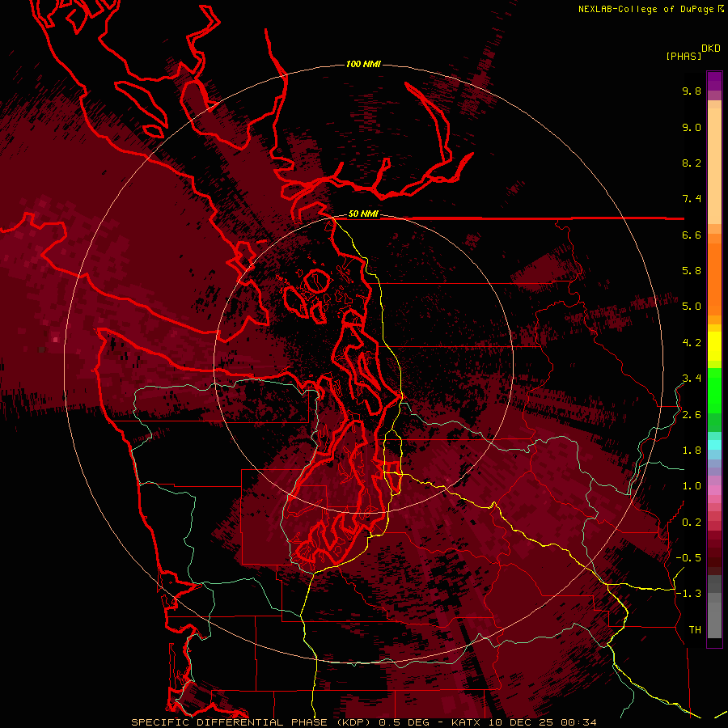
Task: Click the 2.6 value on the color scale
Action: [x=692, y=415]
